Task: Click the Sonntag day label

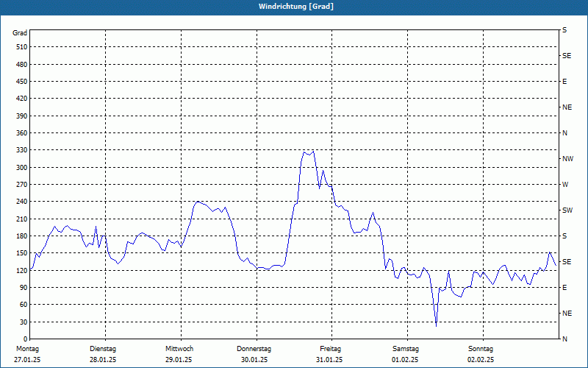Action: click(481, 349)
